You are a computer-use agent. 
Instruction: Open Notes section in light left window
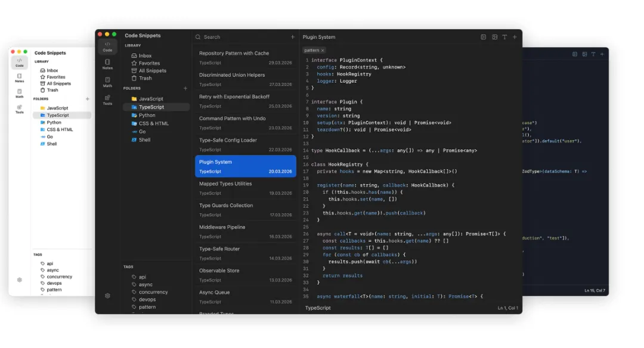click(x=19, y=78)
